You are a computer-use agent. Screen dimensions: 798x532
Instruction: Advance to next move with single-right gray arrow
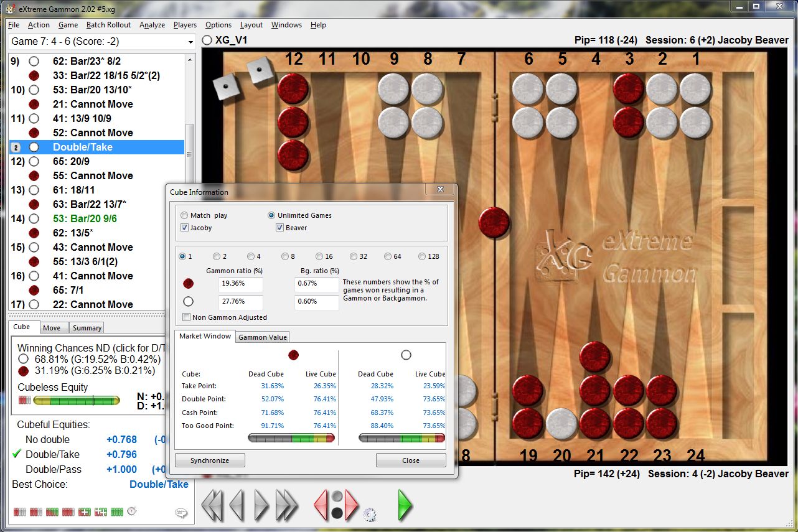(x=261, y=505)
